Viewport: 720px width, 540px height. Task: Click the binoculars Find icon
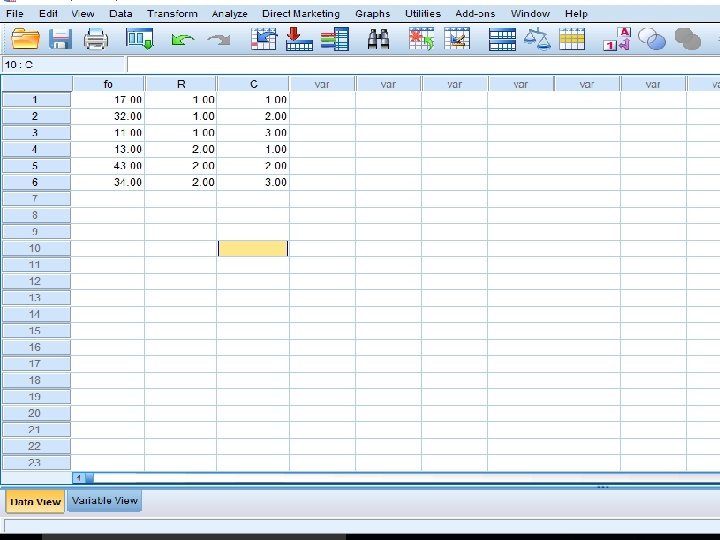tap(379, 39)
